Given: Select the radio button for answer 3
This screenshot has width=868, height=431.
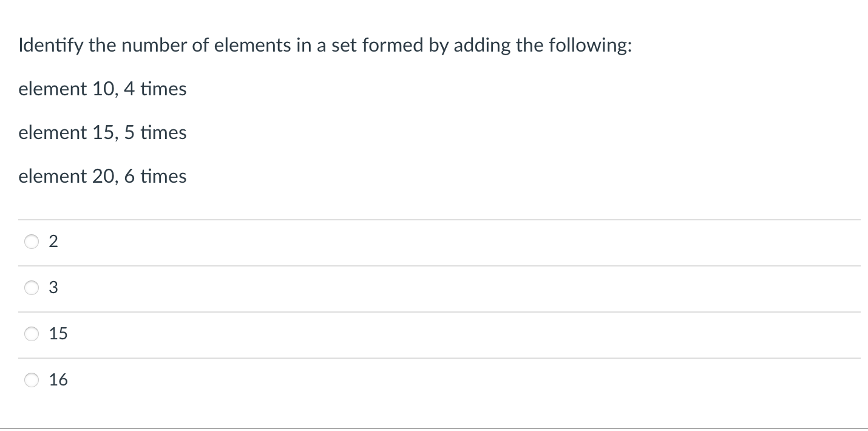Looking at the screenshot, I should (x=32, y=288).
